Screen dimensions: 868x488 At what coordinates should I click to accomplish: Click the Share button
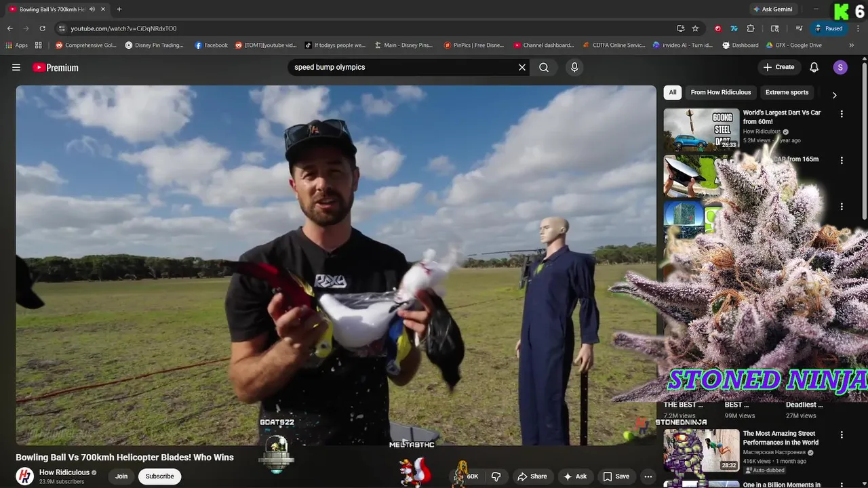tap(532, 476)
